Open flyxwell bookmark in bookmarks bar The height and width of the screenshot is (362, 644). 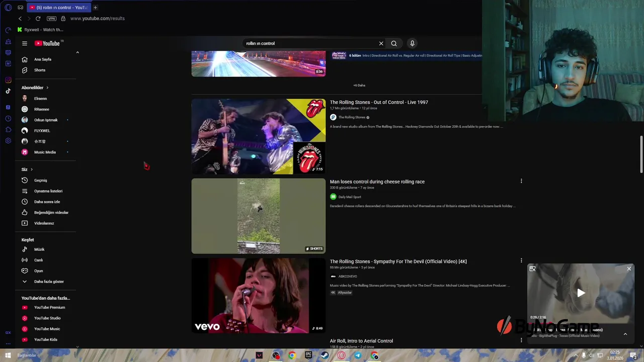coord(40,30)
